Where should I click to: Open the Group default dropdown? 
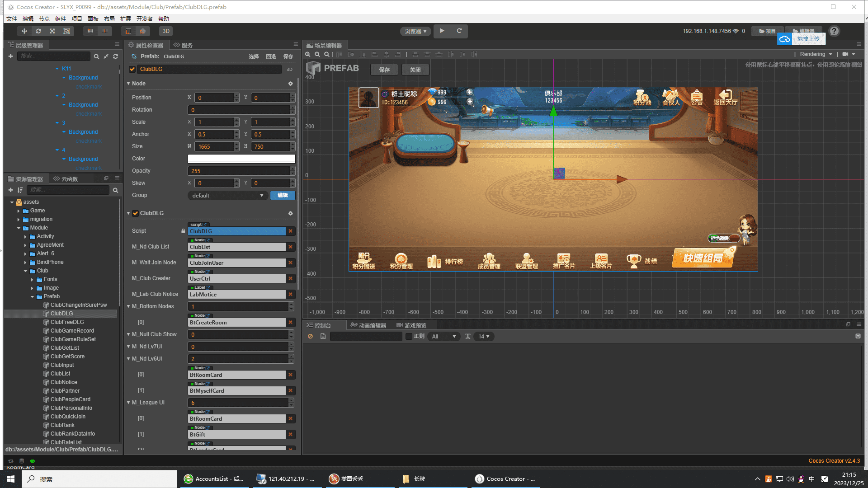click(x=227, y=196)
